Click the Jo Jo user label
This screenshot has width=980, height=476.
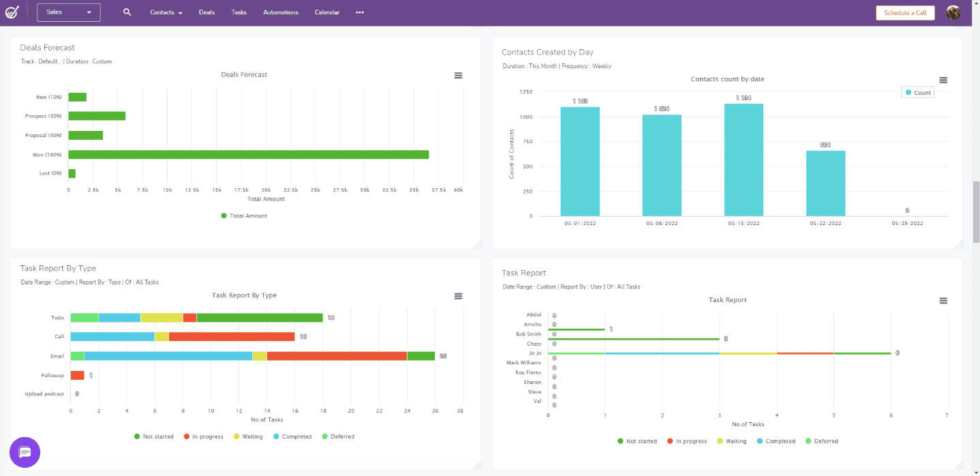coord(535,353)
